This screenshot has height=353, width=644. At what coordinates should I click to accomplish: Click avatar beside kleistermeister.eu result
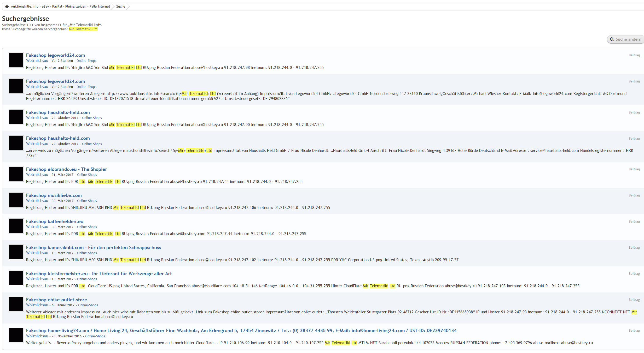pos(16,278)
